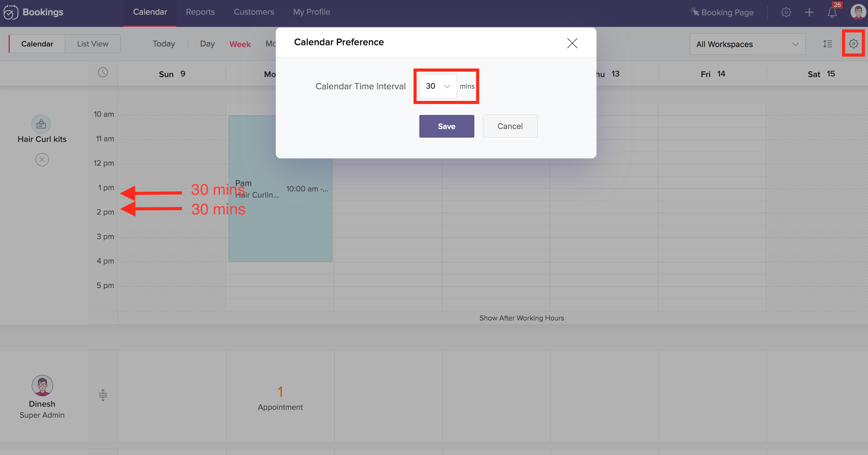Open the notifications bell
The width and height of the screenshot is (868, 455).
pyautogui.click(x=832, y=13)
